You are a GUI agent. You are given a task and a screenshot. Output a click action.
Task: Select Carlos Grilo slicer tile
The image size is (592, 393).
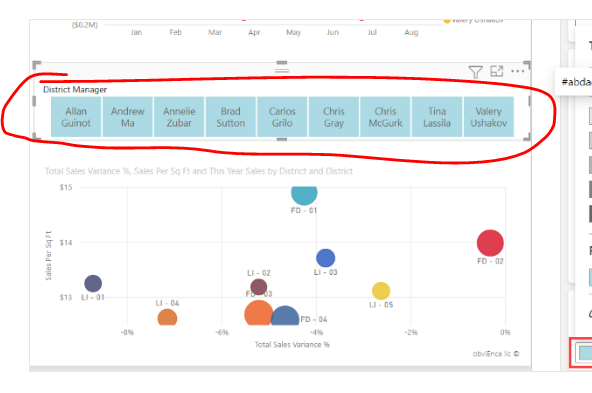point(282,117)
